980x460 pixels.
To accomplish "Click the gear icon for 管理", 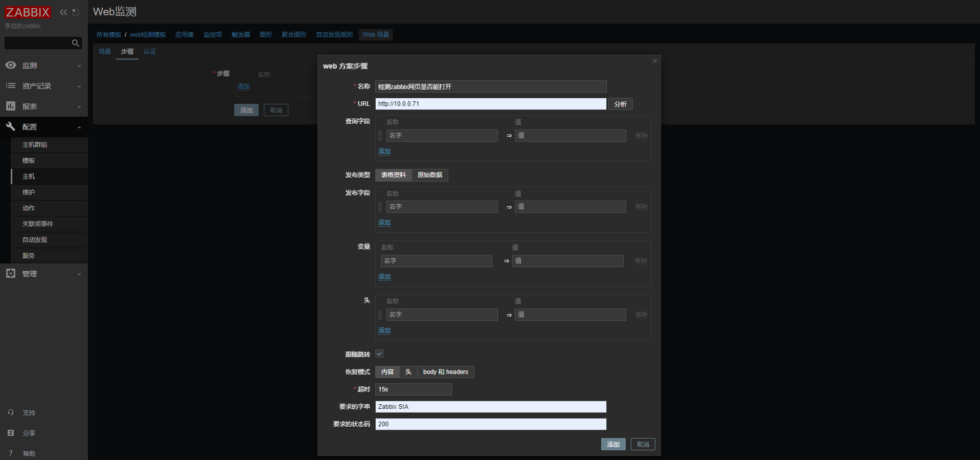I will (11, 273).
